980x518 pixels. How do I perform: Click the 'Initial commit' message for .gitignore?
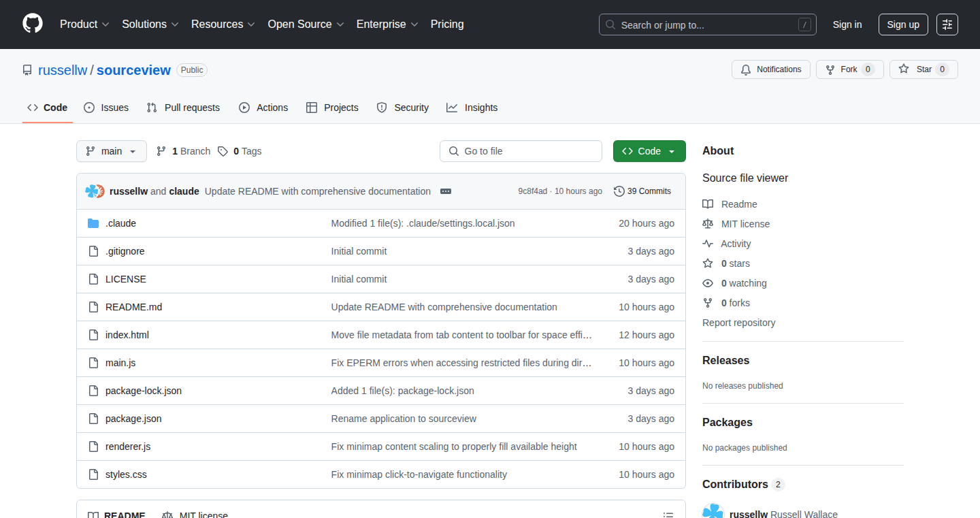pos(359,251)
